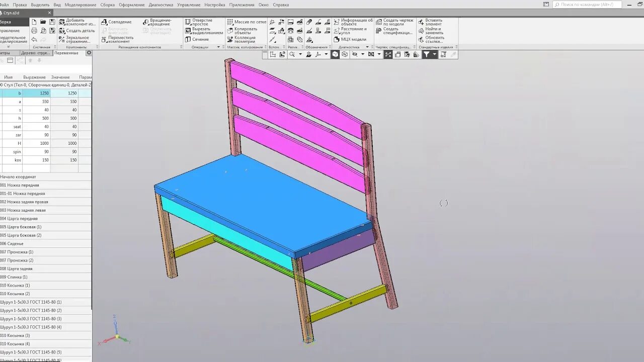
Task: Expand the Операции group arrow
Action: coord(218,47)
